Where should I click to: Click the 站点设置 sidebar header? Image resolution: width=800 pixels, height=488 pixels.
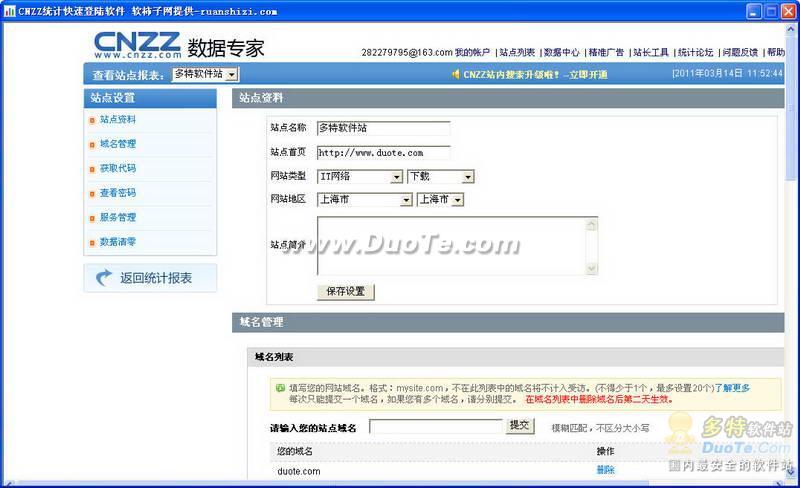[150, 98]
